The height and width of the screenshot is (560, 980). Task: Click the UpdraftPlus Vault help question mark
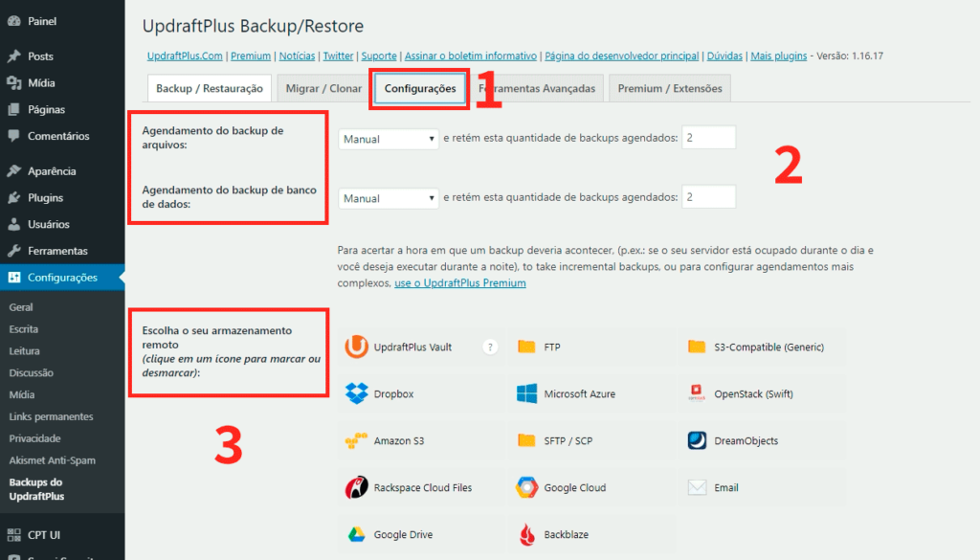coord(491,347)
